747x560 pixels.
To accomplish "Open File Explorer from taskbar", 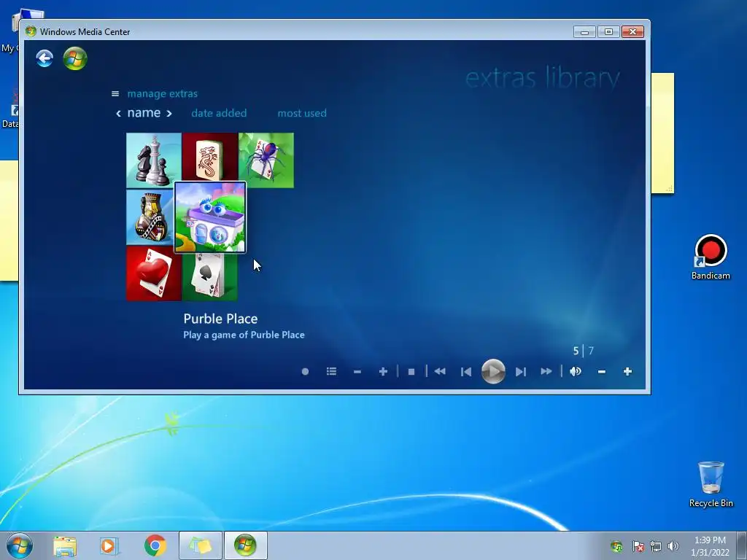I will pos(65,546).
